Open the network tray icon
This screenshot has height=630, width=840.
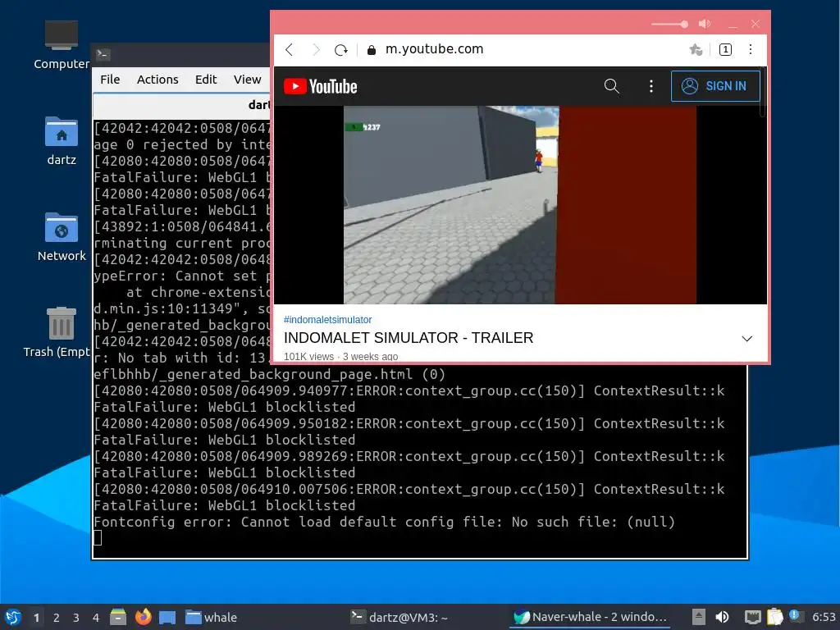753,617
